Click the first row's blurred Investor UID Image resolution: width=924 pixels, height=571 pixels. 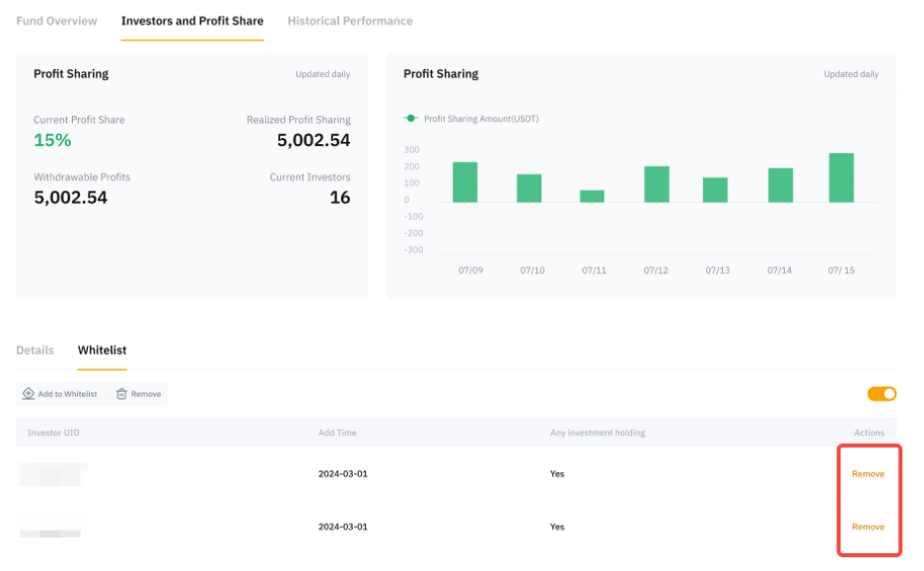54,474
